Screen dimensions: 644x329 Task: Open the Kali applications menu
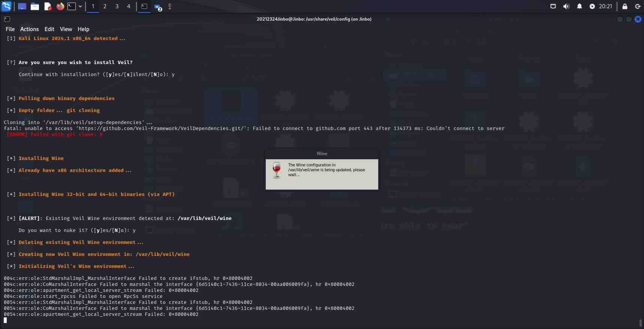coord(6,6)
